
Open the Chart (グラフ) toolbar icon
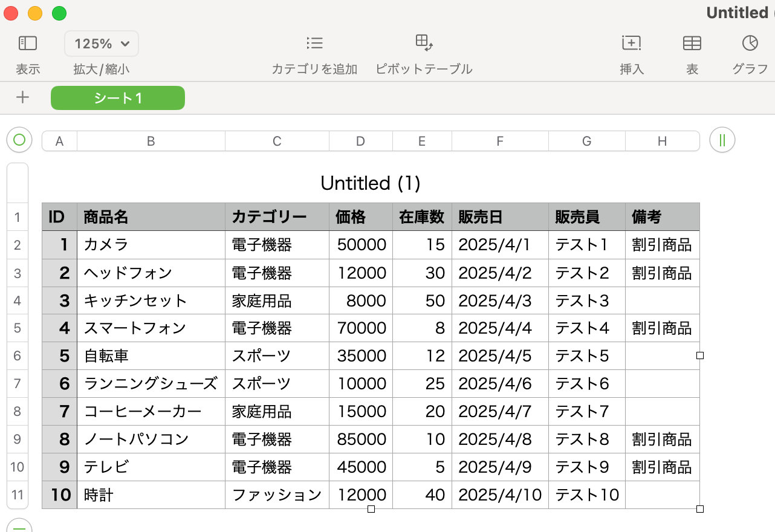(x=750, y=43)
